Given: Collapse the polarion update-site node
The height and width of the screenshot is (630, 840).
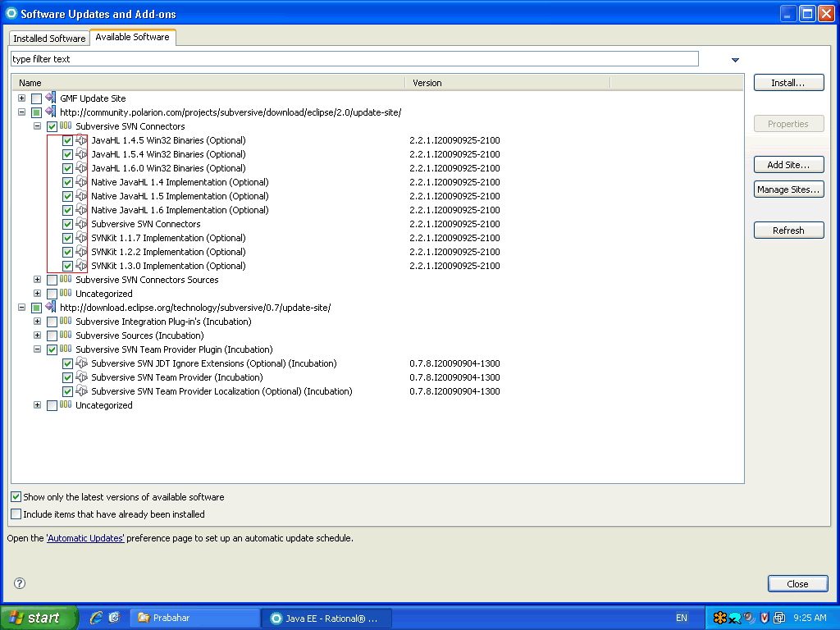Looking at the screenshot, I should 21,112.
